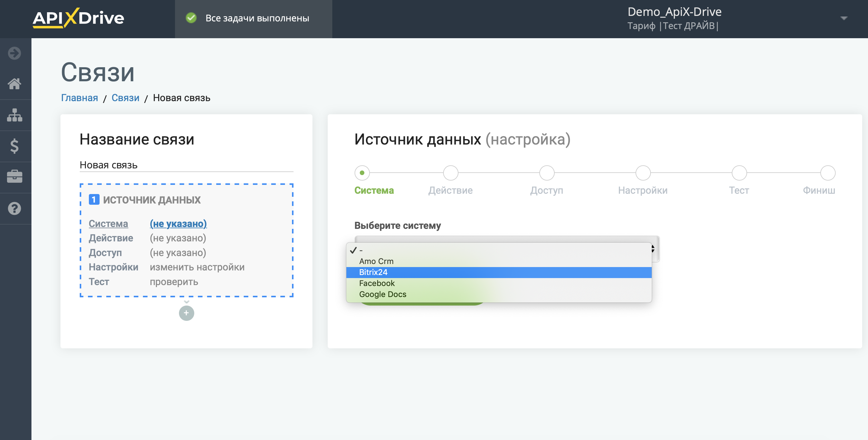Open the home icon in sidebar

click(14, 84)
